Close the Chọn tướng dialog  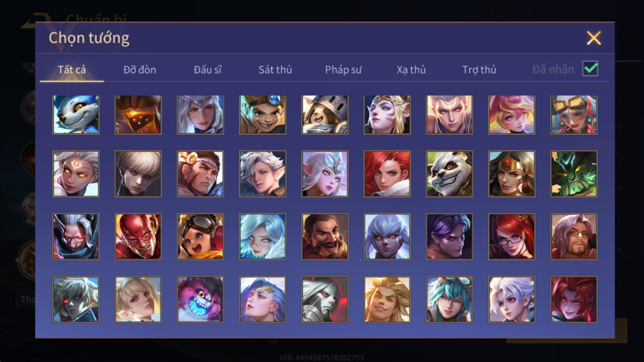(594, 37)
